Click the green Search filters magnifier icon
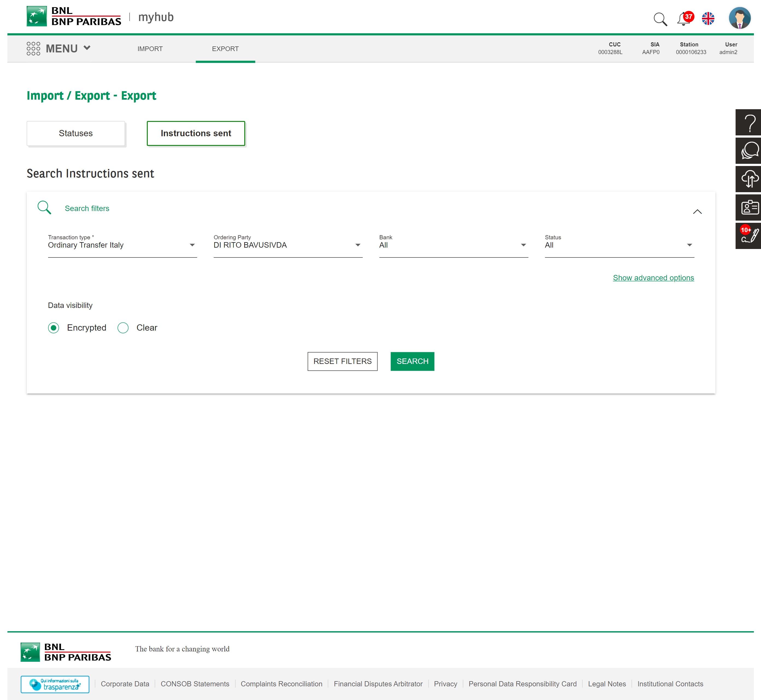Viewport: 761px width, 700px height. pyautogui.click(x=44, y=207)
